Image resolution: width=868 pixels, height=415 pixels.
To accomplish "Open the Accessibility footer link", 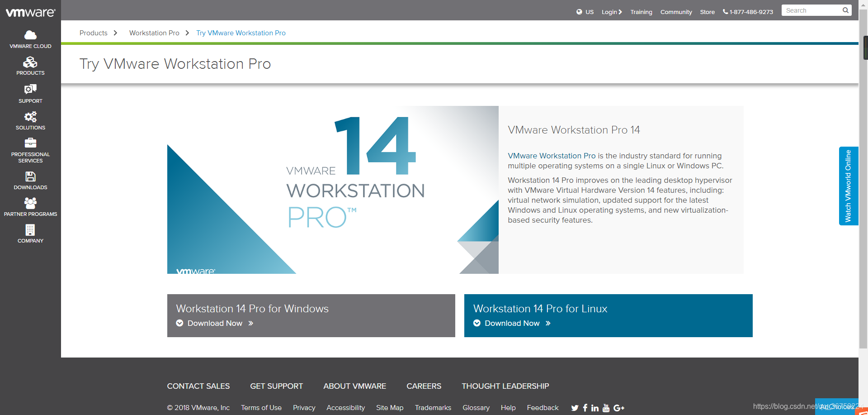I will [x=346, y=408].
